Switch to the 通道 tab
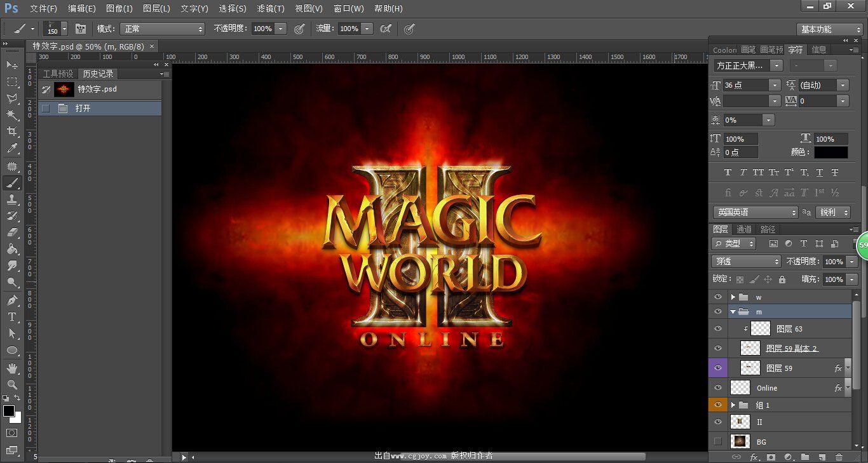Screen dimensions: 868x463 click(744, 229)
